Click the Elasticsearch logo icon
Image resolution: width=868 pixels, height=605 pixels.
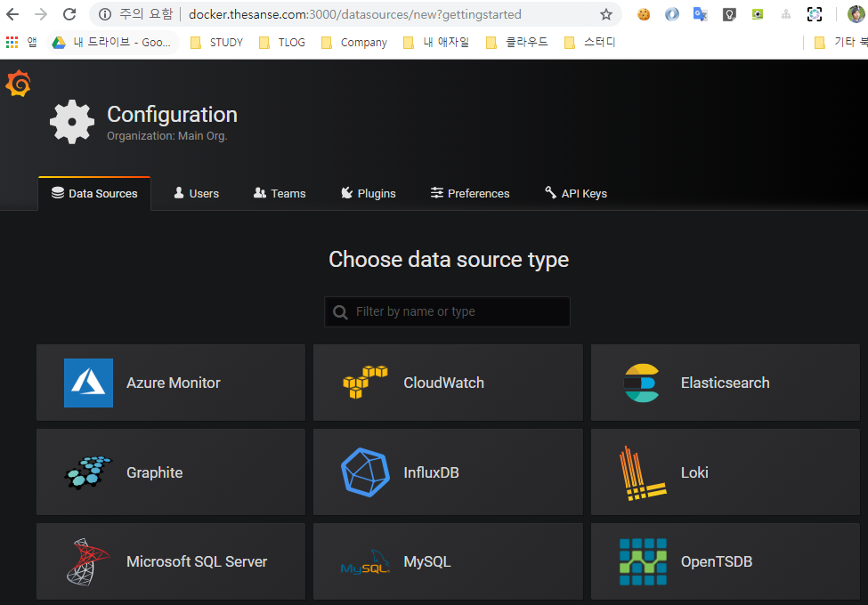click(x=641, y=383)
